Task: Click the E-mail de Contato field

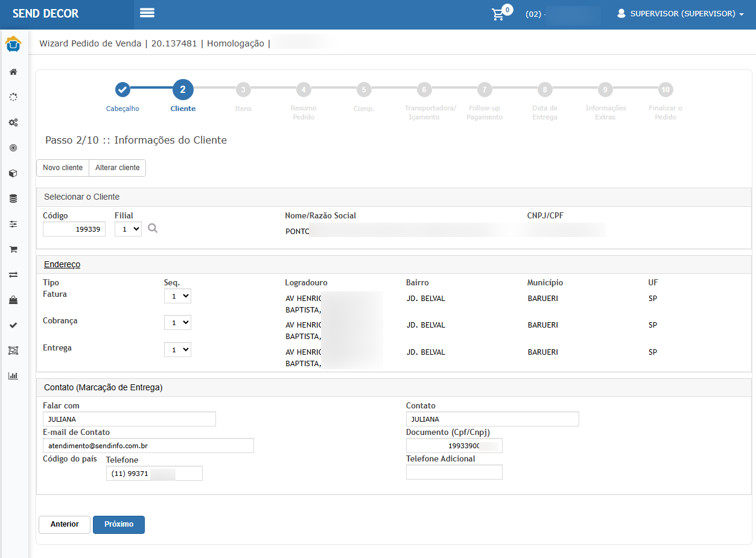Action: (x=148, y=445)
